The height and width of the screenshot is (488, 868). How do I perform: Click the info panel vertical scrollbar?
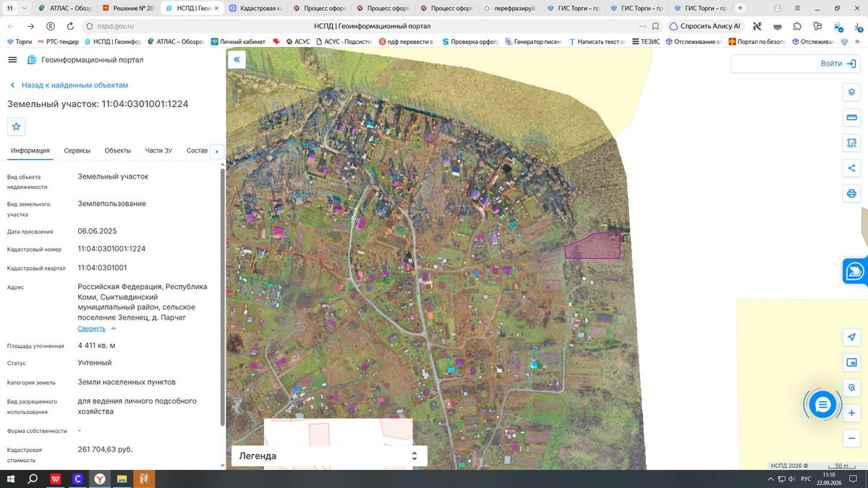(x=222, y=296)
